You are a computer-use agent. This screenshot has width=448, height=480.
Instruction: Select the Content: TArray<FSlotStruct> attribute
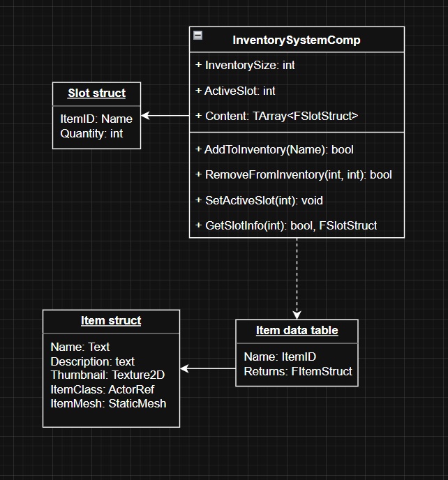point(276,116)
